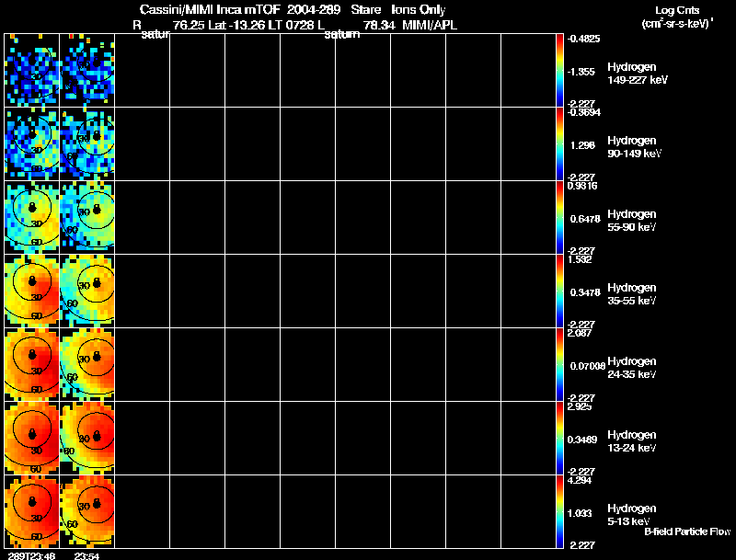This screenshot has width=736, height=560.
Task: Pick the Hydrogen 55-90 keV image at 23:54
Action: (x=87, y=217)
